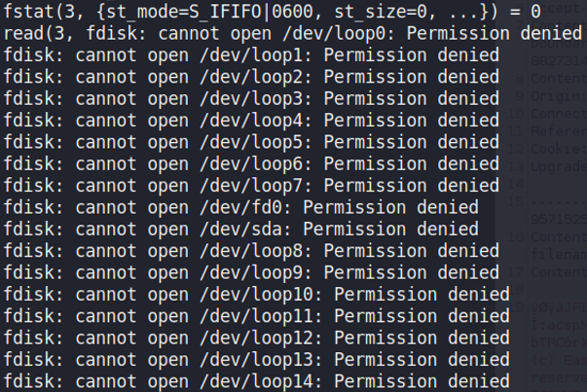Click the /dev/sda permission denied line

point(240,229)
